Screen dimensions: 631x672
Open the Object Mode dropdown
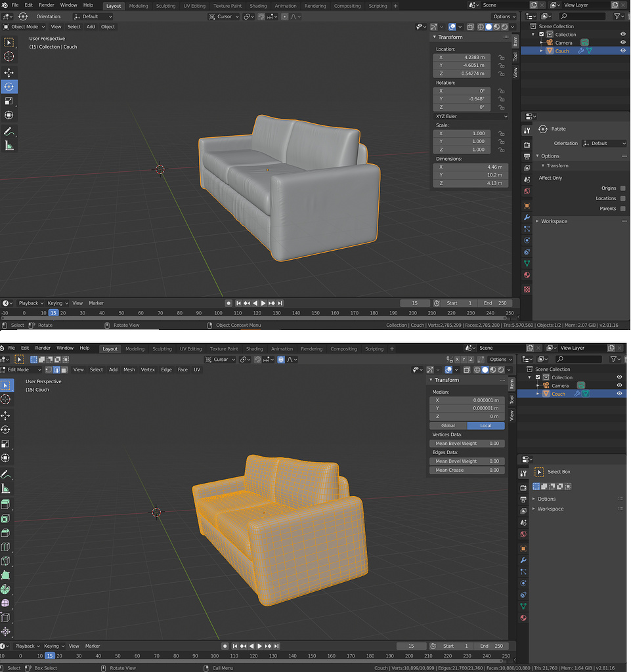[24, 26]
